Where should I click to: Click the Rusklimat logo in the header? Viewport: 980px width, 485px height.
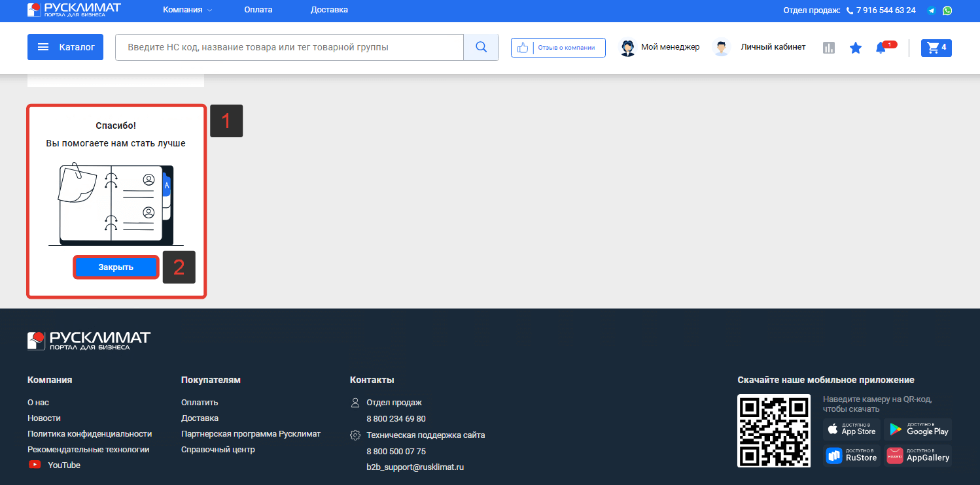pyautogui.click(x=74, y=10)
